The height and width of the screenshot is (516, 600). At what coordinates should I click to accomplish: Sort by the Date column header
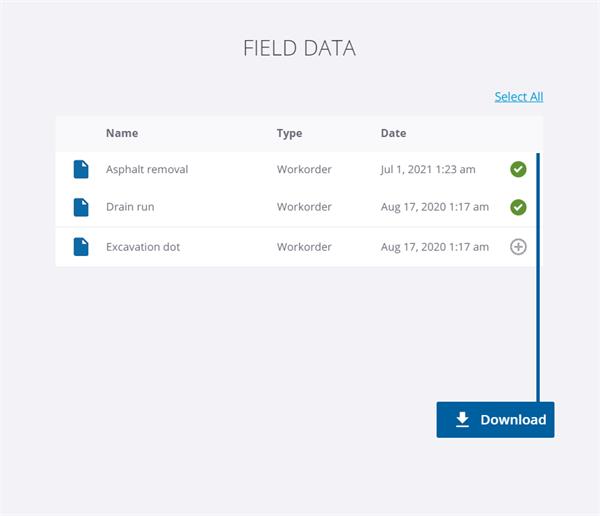coord(393,133)
